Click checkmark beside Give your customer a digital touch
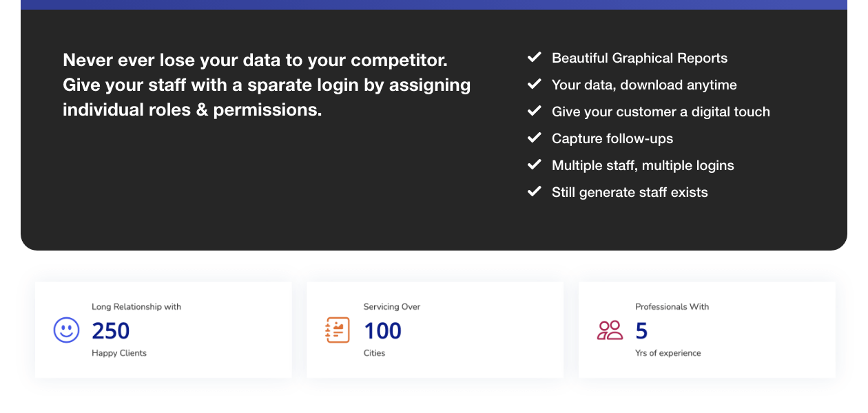The image size is (868, 413). (534, 111)
